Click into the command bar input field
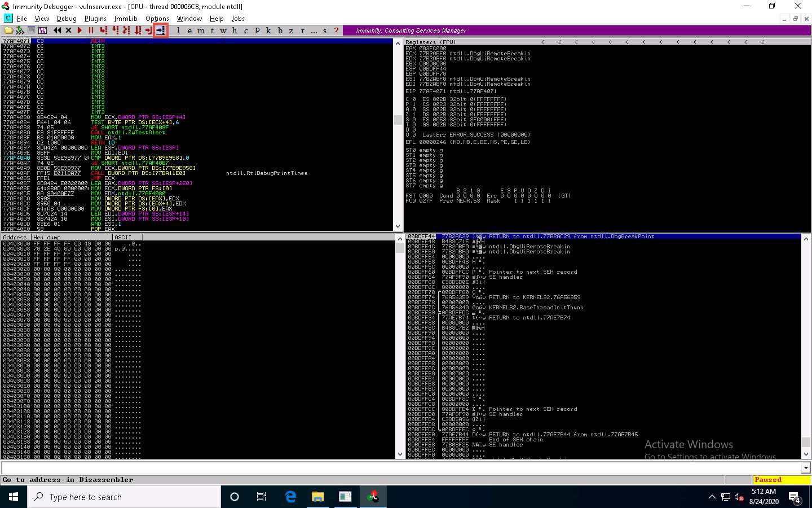 tap(401, 467)
